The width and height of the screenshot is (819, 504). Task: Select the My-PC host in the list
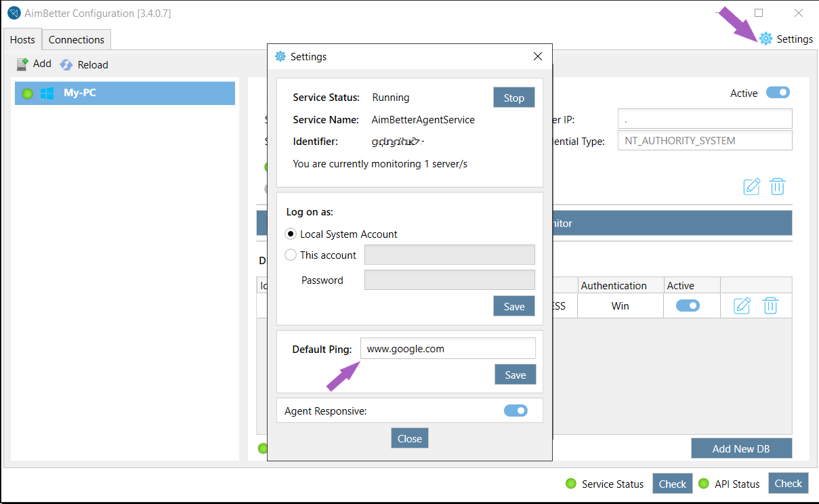pyautogui.click(x=125, y=93)
